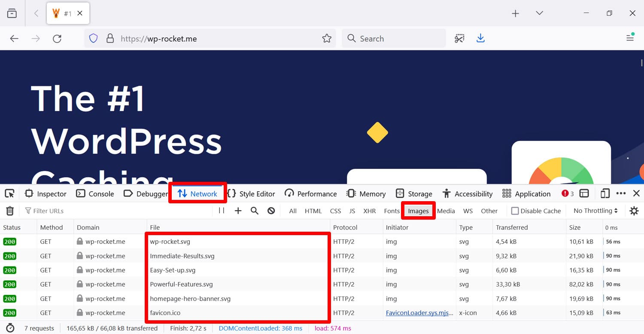The height and width of the screenshot is (334, 644).
Task: Select the Powerful-Features.svg request row
Action: pos(181,285)
